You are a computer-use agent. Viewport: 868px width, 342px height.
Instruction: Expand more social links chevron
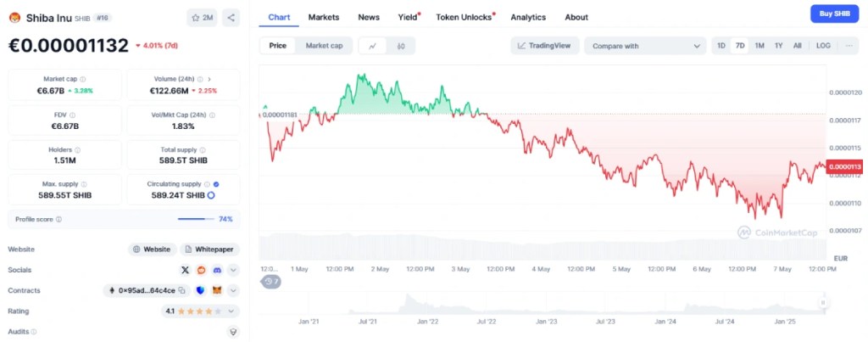click(234, 270)
